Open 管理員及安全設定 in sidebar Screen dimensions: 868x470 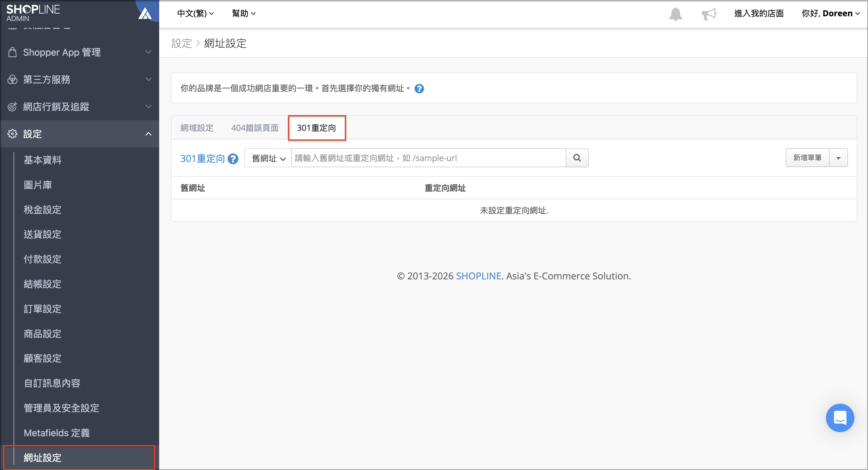coord(61,408)
